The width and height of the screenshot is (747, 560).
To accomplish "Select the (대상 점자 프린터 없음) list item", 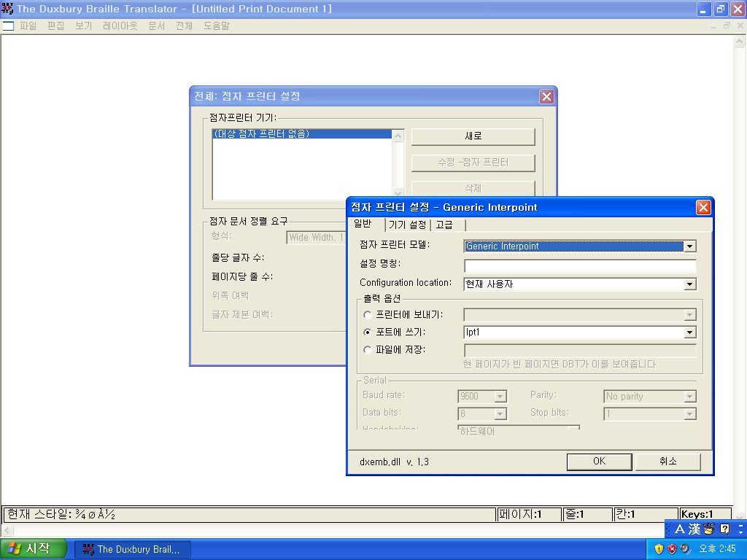I will point(302,134).
